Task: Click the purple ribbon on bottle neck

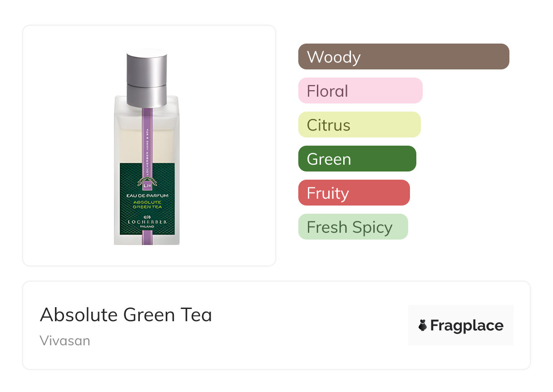Action: pos(147,136)
